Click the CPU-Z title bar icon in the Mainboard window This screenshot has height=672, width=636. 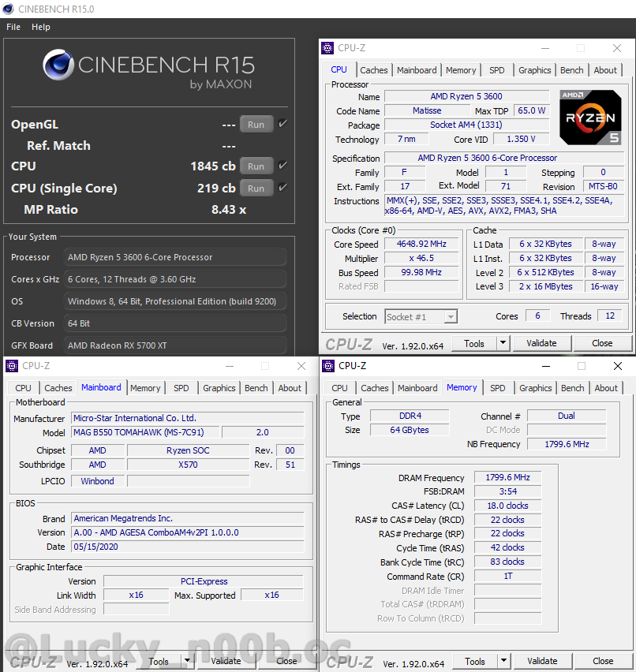click(11, 366)
